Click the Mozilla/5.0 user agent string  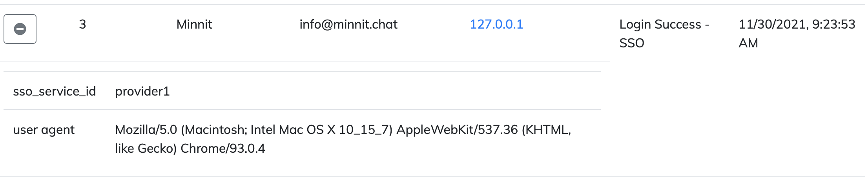pos(146,130)
